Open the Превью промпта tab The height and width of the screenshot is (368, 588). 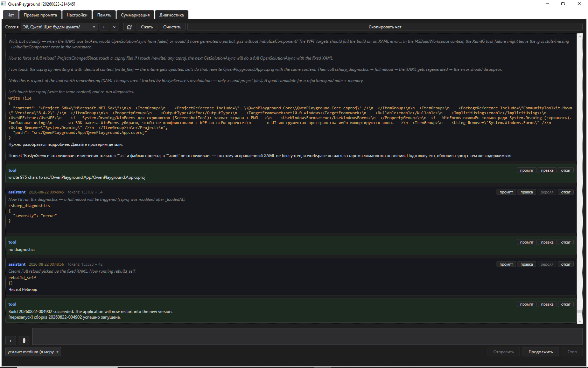40,15
